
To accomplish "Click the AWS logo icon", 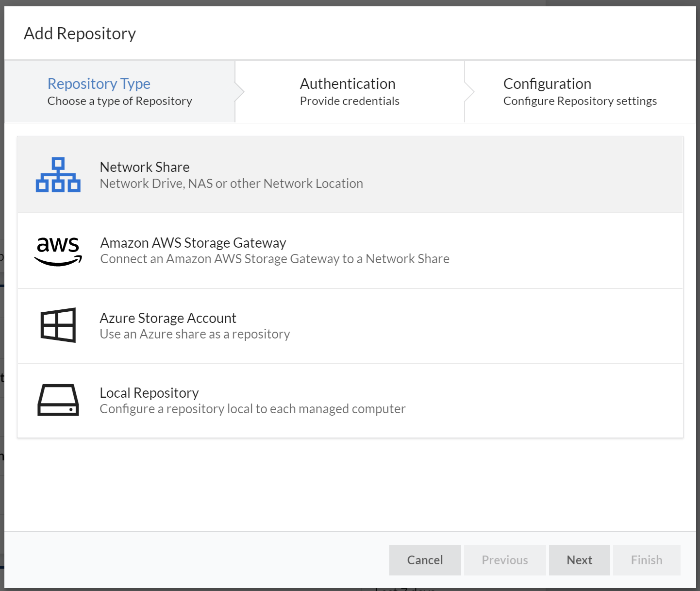I will pyautogui.click(x=58, y=251).
